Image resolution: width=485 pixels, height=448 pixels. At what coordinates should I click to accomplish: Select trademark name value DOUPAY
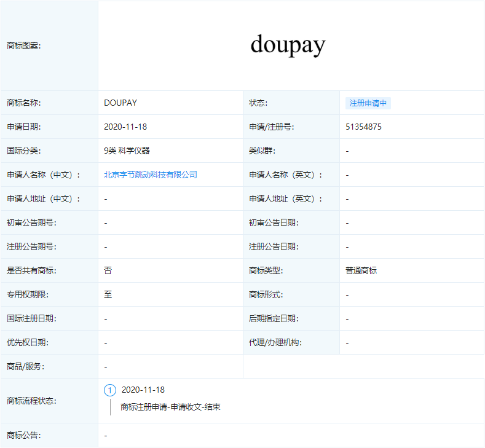tap(120, 103)
